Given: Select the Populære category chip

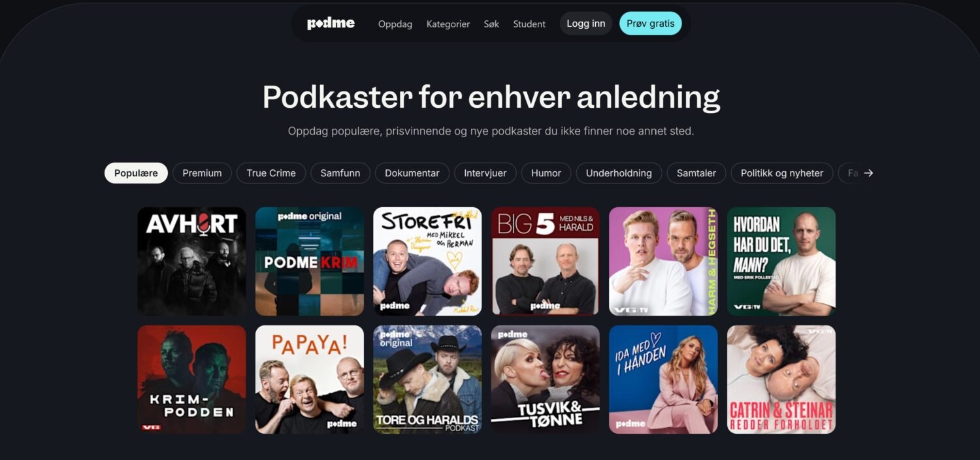Looking at the screenshot, I should point(136,173).
